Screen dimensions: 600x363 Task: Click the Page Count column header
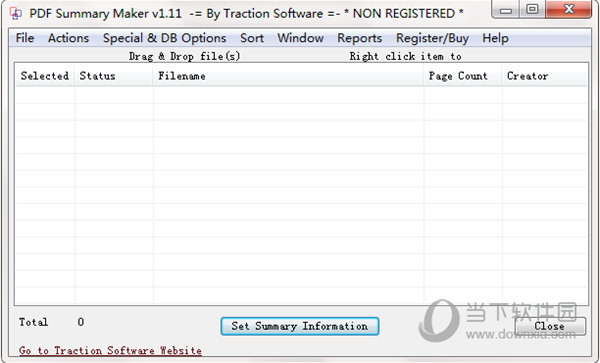pos(463,76)
